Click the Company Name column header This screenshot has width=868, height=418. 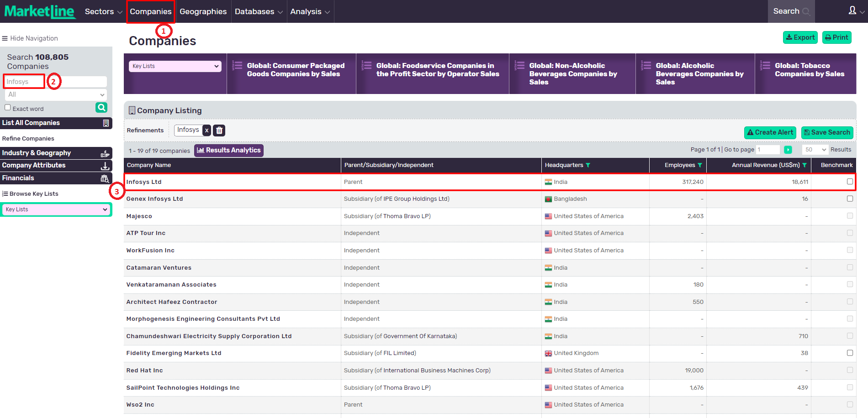[149, 165]
